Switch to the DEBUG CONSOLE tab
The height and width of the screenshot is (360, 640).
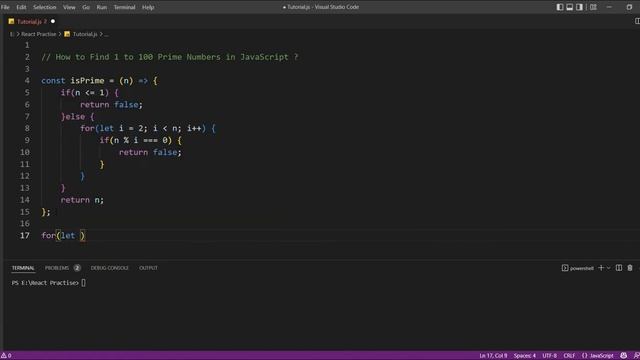pyautogui.click(x=109, y=268)
